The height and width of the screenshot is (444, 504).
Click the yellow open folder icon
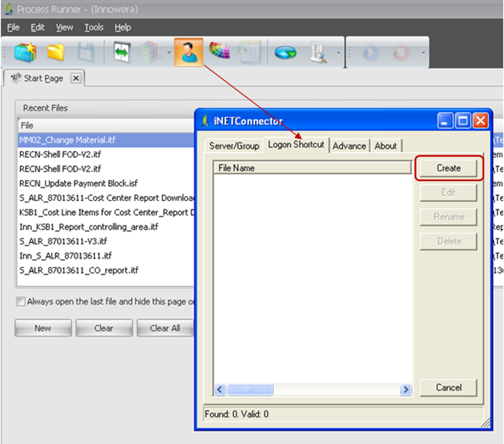point(55,52)
